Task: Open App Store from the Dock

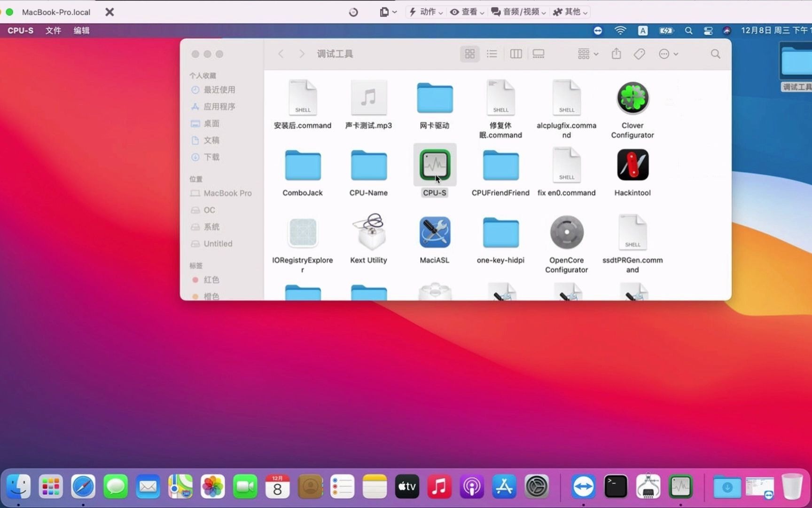Action: 504,486
